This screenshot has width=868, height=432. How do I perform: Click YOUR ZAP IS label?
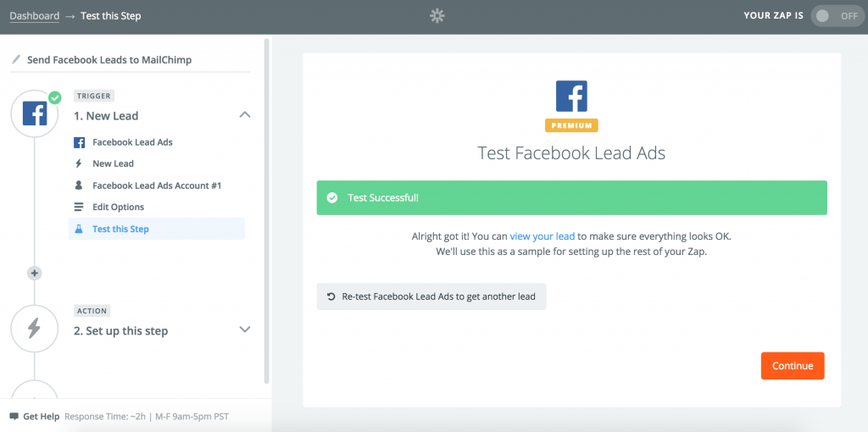coord(773,16)
